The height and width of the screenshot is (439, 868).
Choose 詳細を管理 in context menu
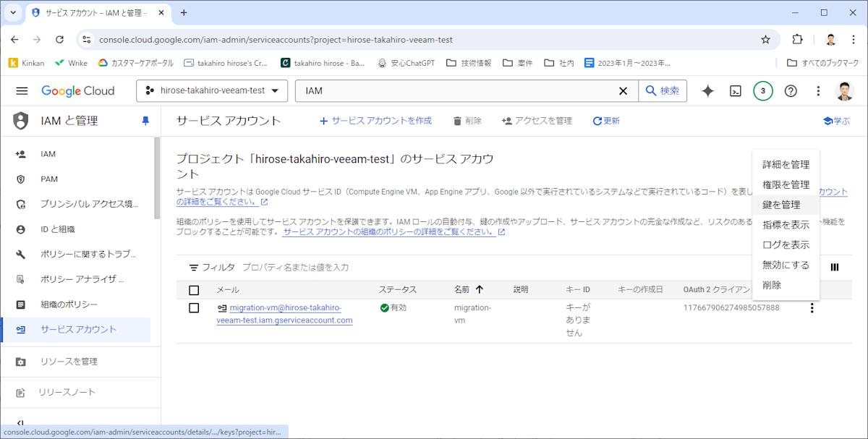(786, 164)
